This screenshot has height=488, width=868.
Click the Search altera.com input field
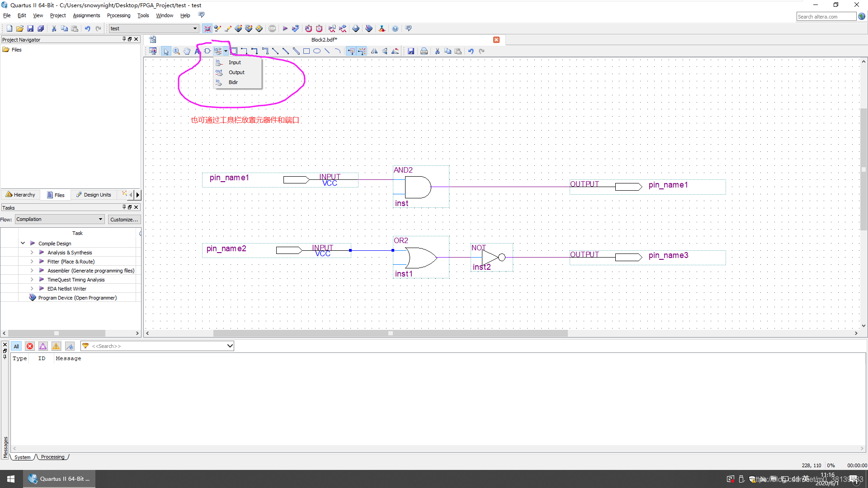[x=826, y=17]
